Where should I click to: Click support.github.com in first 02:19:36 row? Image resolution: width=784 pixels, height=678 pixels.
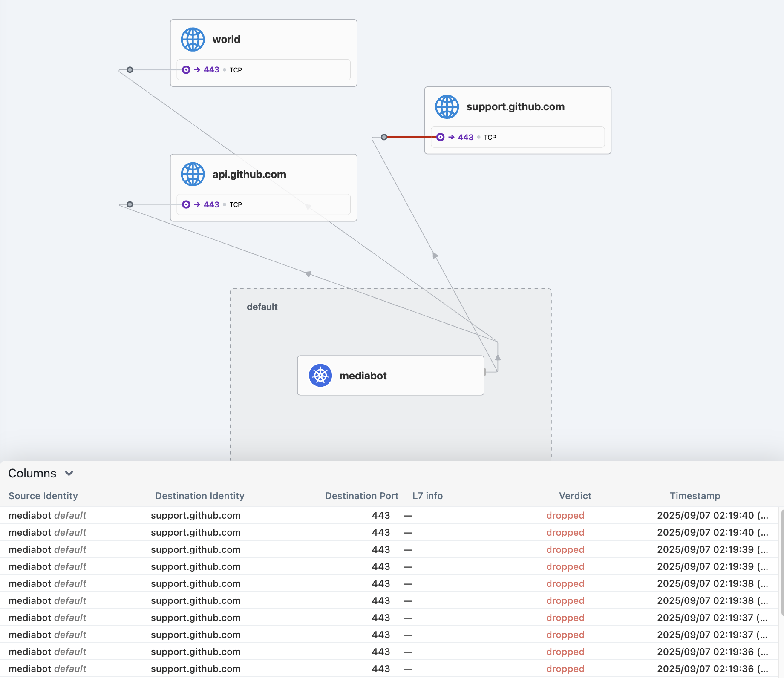pyautogui.click(x=196, y=652)
